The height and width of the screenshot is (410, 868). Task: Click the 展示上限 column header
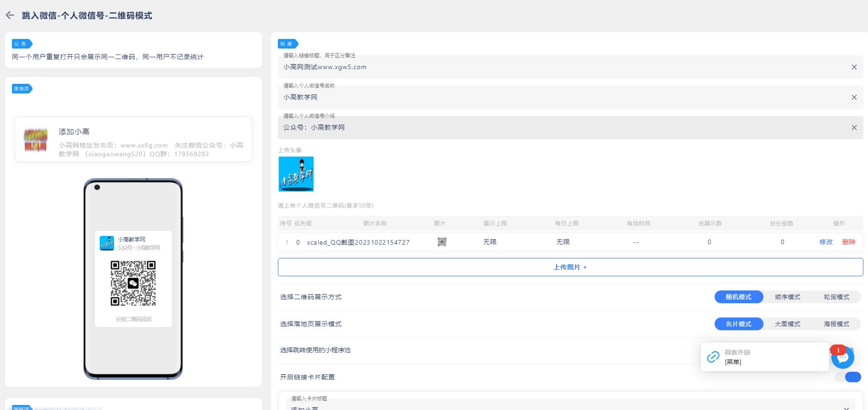[x=495, y=224]
